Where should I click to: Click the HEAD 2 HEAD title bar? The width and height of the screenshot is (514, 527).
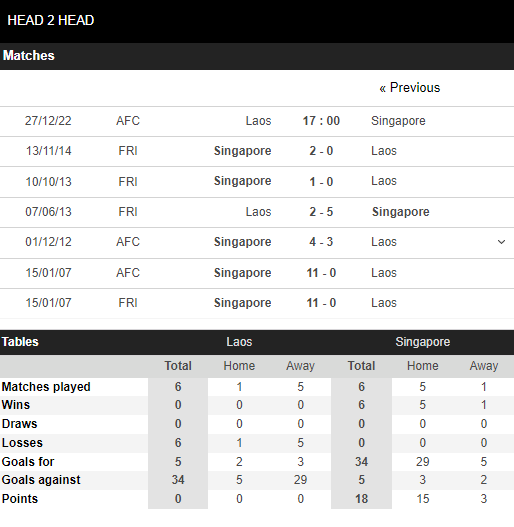[x=257, y=21]
